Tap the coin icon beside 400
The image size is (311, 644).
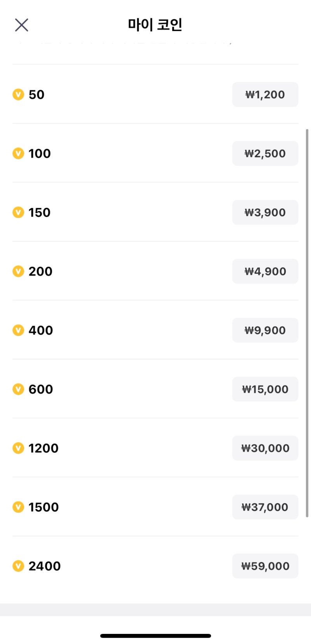point(18,330)
